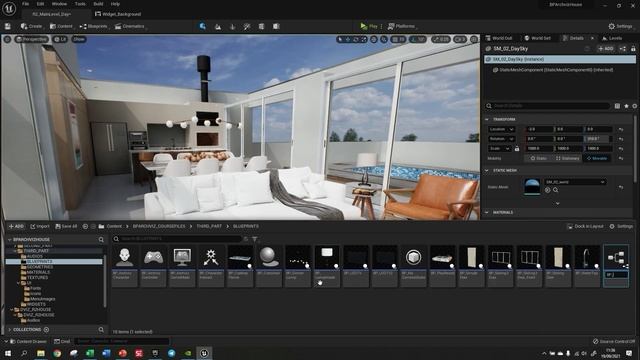Switch to the World Outliner tab
The width and height of the screenshot is (640, 360).
(x=498, y=38)
